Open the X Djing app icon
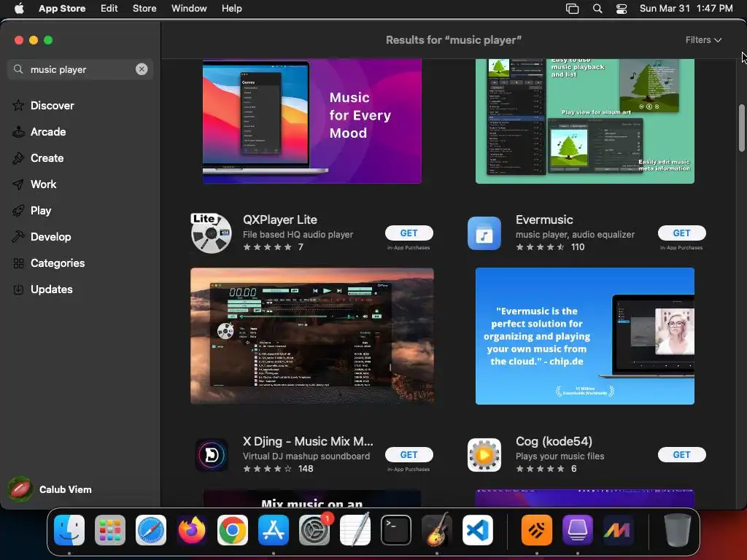 pos(212,455)
